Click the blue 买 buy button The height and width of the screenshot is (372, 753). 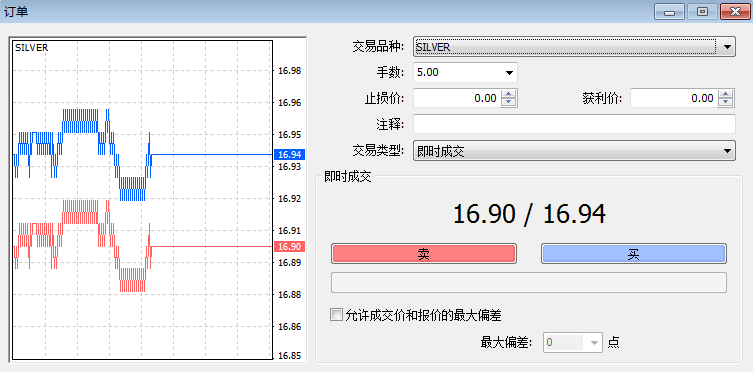pyautogui.click(x=633, y=253)
